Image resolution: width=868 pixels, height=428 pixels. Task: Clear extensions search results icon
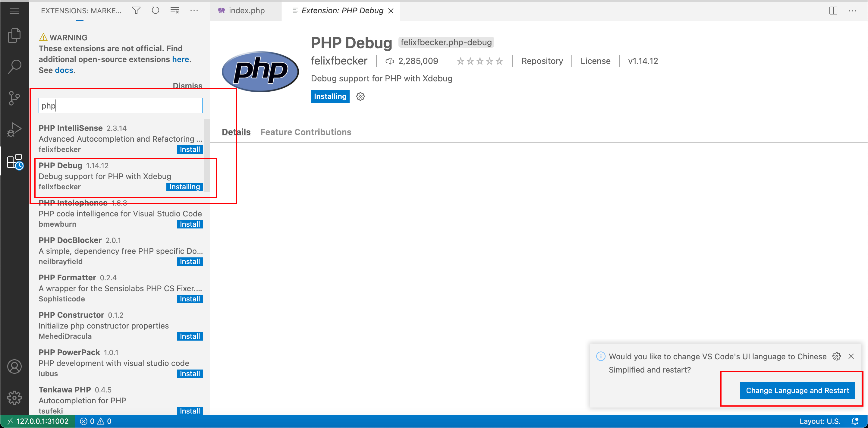click(x=175, y=11)
